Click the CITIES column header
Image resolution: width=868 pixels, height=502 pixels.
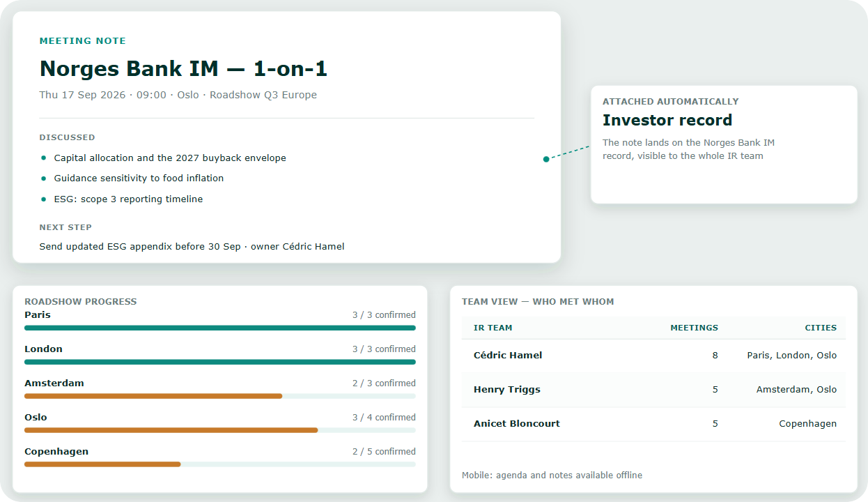pos(821,328)
